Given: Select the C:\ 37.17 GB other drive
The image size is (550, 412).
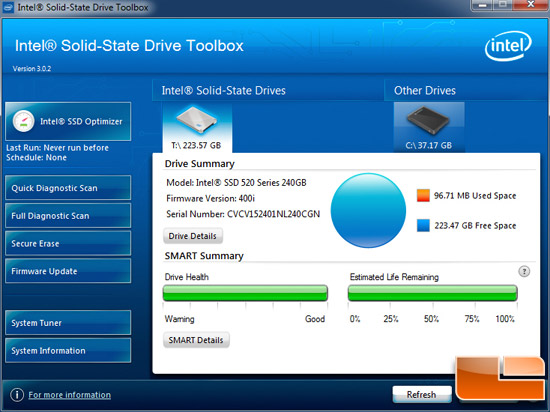Looking at the screenshot, I should [x=429, y=127].
